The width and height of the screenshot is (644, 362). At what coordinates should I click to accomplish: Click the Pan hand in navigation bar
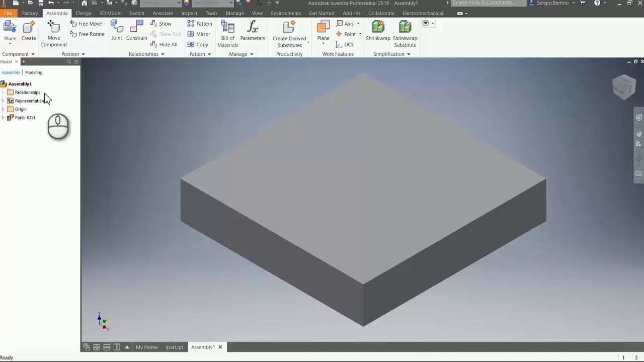639,133
